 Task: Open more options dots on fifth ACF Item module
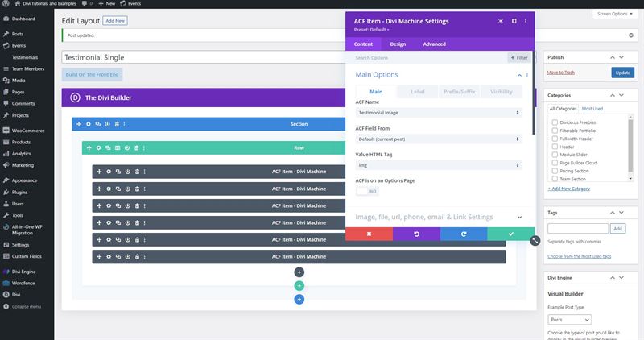pos(145,239)
